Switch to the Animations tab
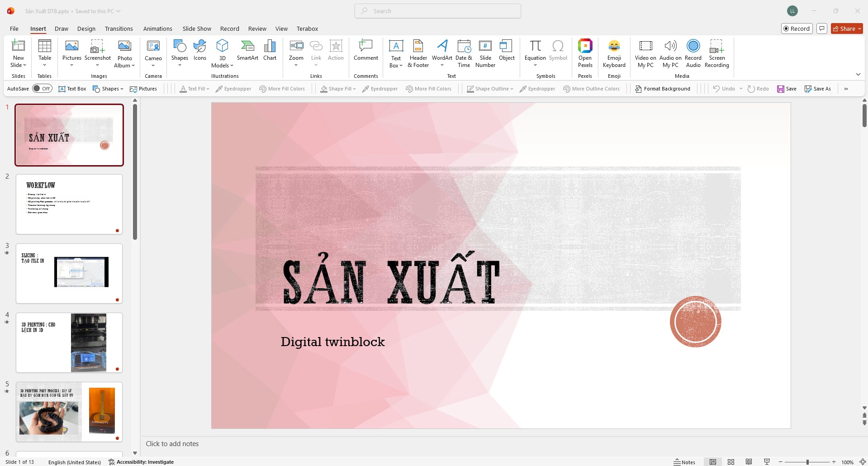The height and width of the screenshot is (466, 868). coord(157,29)
